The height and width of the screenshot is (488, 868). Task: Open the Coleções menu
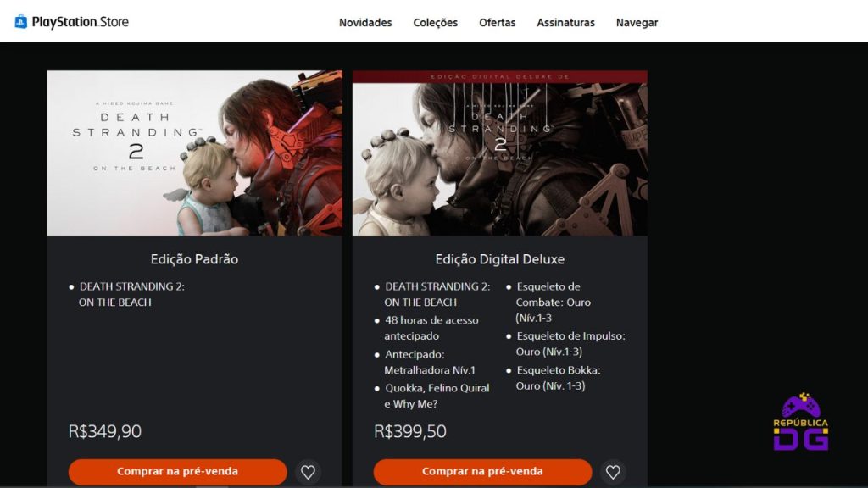tap(435, 23)
